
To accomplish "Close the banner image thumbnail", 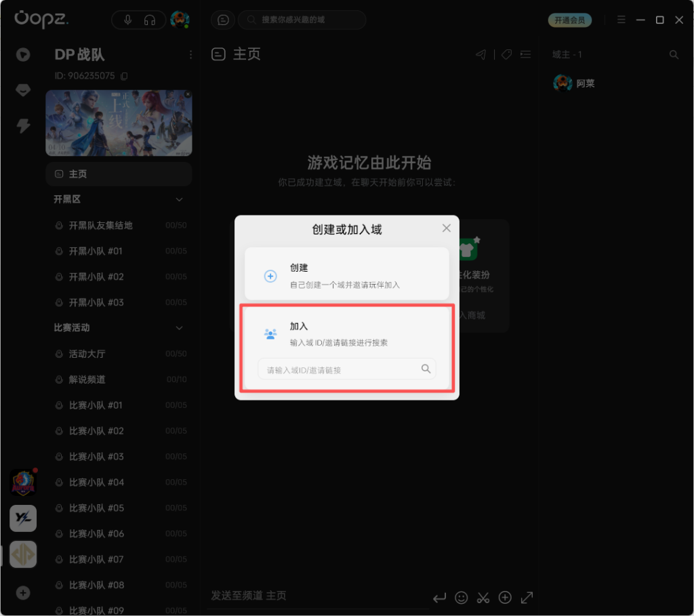I will (x=188, y=94).
